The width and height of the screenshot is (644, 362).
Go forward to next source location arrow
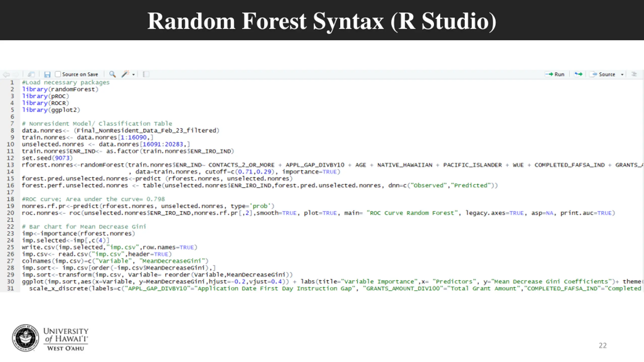(16, 74)
